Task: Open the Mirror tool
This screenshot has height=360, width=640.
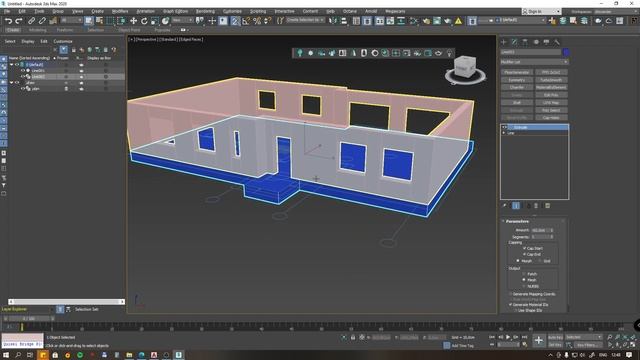Action: tap(333, 20)
